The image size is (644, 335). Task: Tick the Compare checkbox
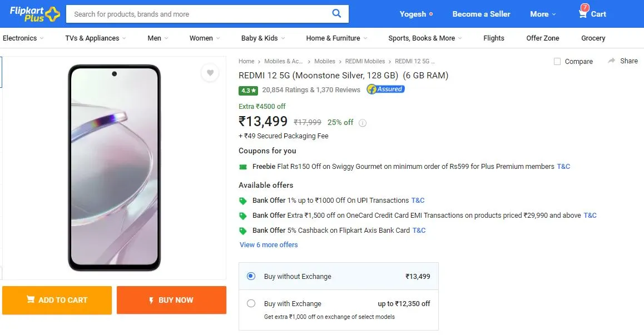point(557,62)
